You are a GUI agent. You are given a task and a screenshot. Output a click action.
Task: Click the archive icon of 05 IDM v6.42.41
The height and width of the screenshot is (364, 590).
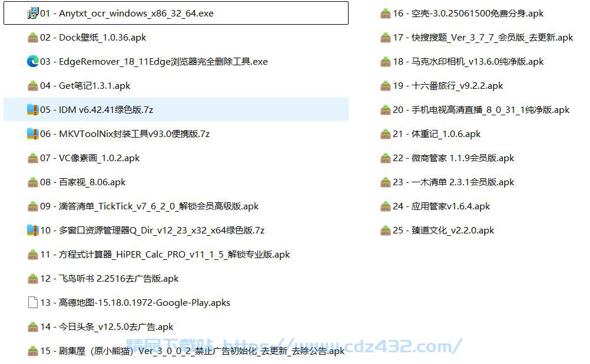[x=33, y=110]
